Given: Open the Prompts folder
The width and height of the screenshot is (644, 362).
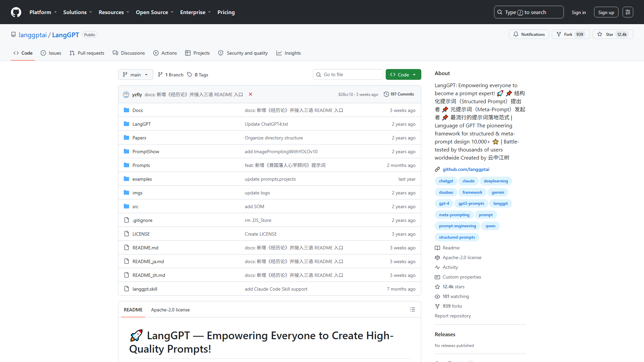Looking at the screenshot, I should tap(141, 165).
